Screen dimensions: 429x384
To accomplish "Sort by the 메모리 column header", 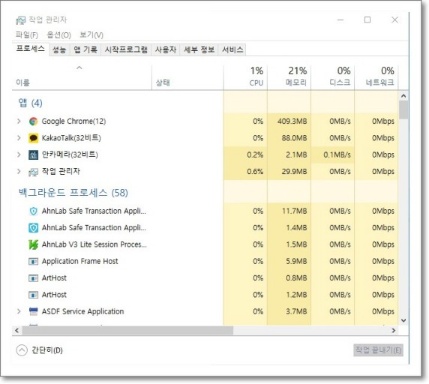I will coord(289,77).
